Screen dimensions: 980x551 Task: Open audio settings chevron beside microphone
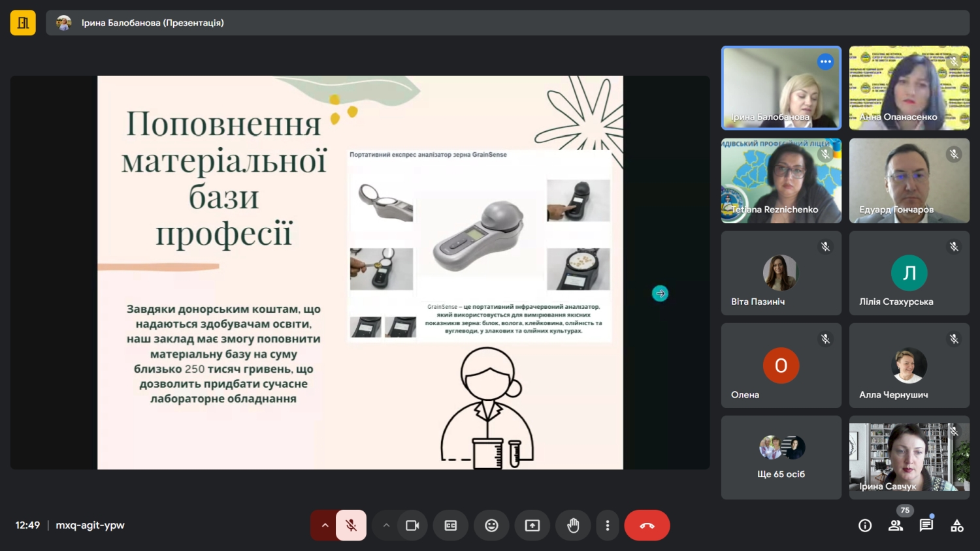(324, 526)
